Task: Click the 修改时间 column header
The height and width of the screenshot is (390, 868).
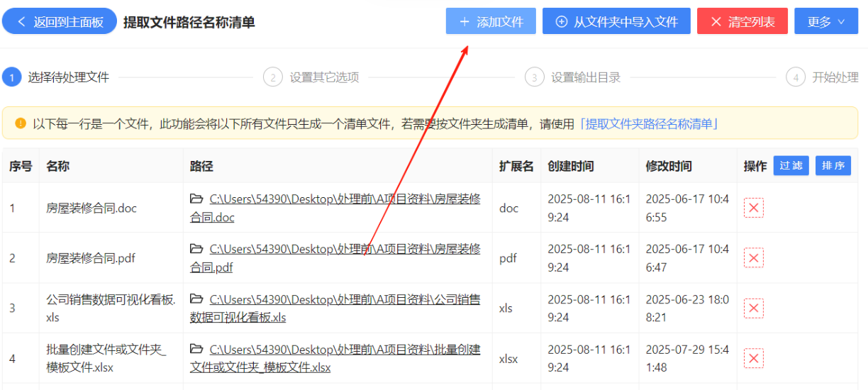Action: point(669,166)
